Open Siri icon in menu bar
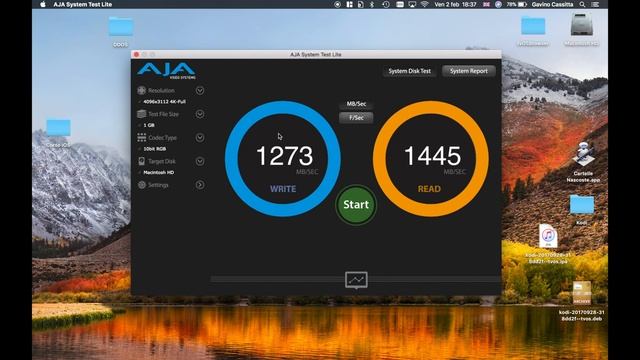This screenshot has width=640, height=360. (x=498, y=4)
